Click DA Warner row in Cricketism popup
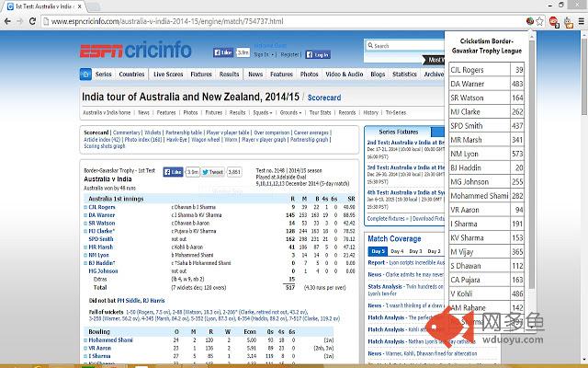 pos(486,84)
